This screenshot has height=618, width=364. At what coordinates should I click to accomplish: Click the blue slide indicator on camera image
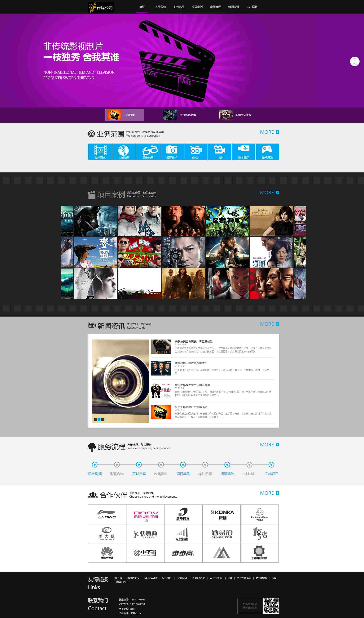[99, 420]
